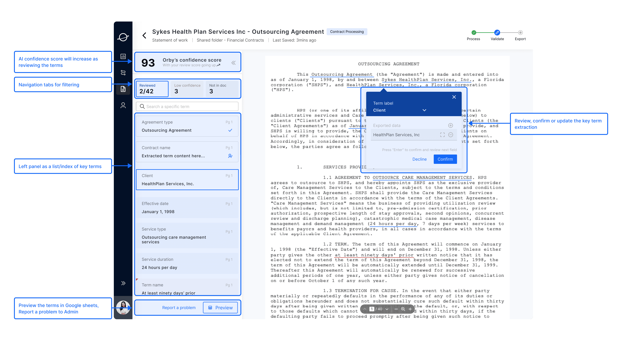Add exported data with plus circle icon

click(x=450, y=126)
